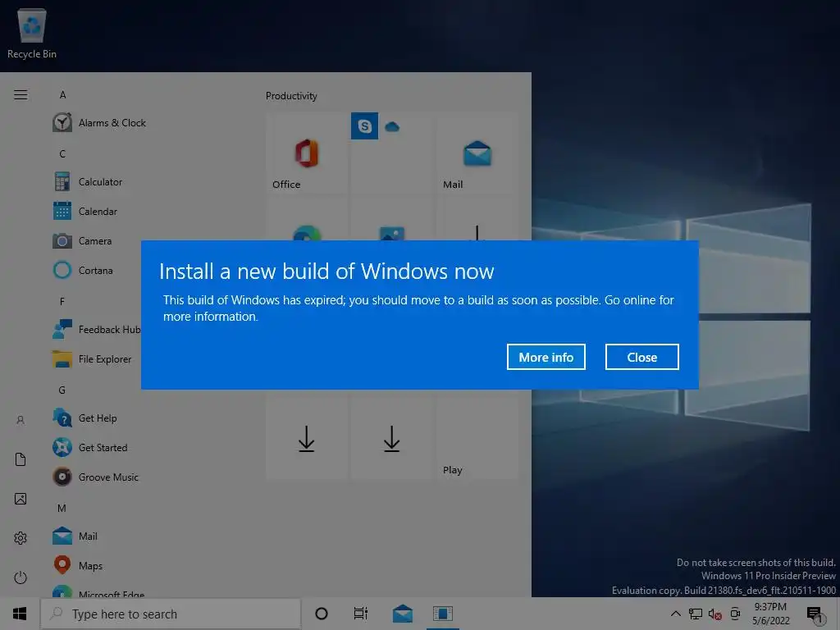Click the Mail tile in Productivity

pyautogui.click(x=477, y=153)
